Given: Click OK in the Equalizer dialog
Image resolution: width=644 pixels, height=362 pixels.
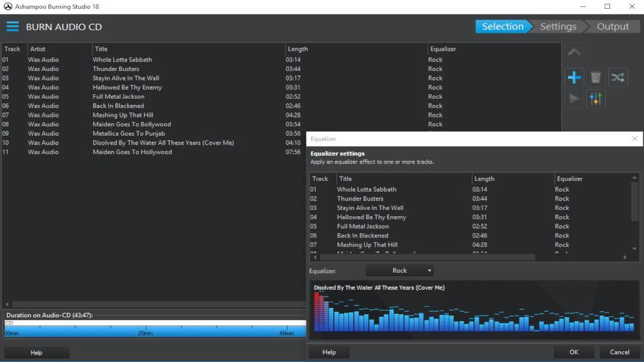Looking at the screenshot, I should tap(574, 352).
